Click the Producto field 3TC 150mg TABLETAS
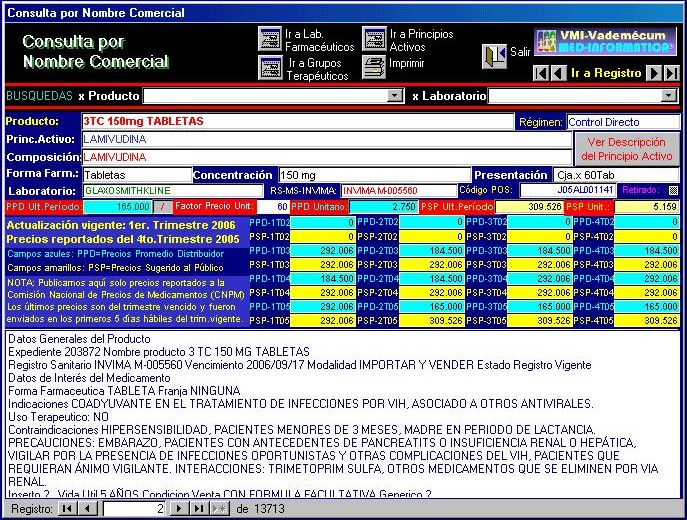 (x=298, y=121)
